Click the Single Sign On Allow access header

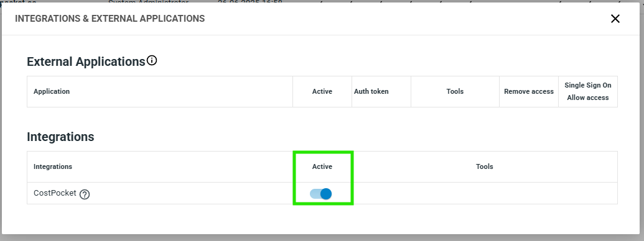(588, 91)
